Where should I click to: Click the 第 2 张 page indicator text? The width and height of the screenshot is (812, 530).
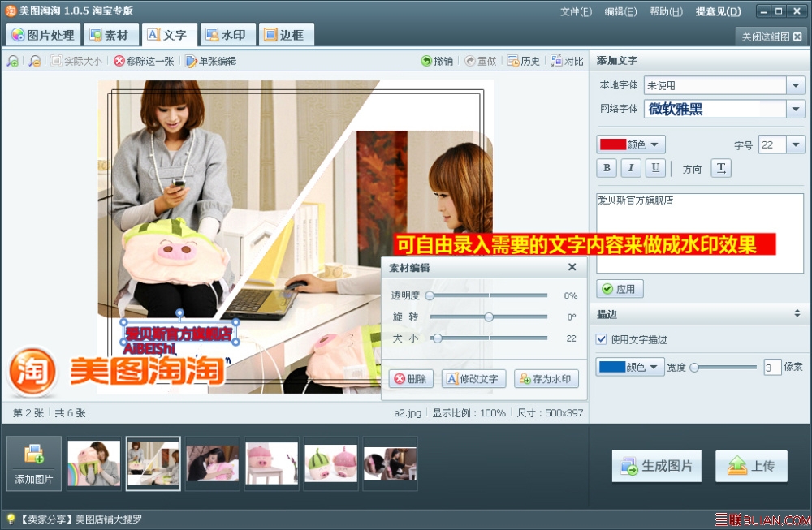pos(28,413)
